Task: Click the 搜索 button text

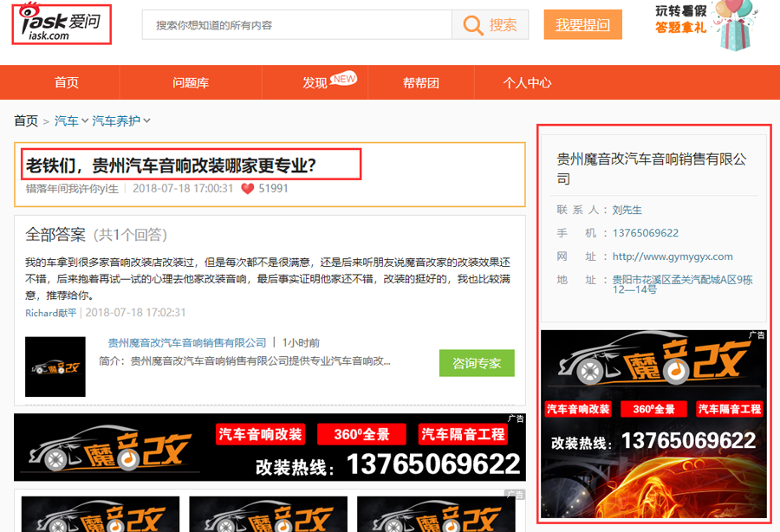Action: (x=503, y=25)
